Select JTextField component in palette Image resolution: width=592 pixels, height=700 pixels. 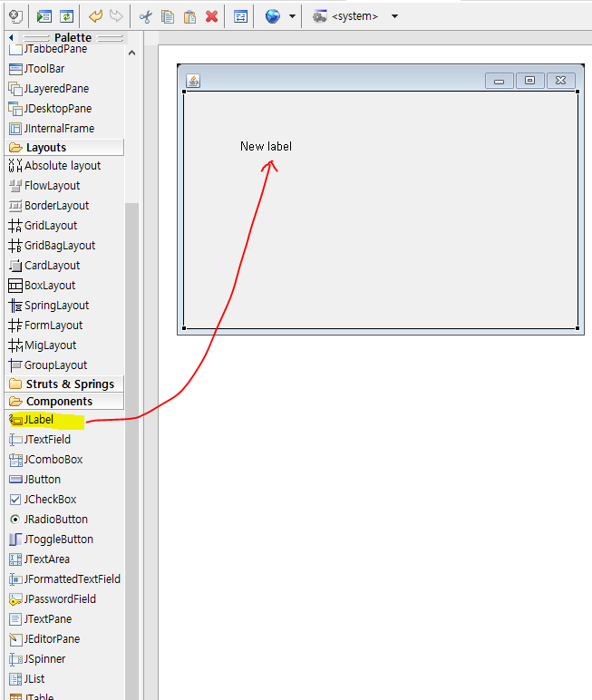pyautogui.click(x=40, y=440)
